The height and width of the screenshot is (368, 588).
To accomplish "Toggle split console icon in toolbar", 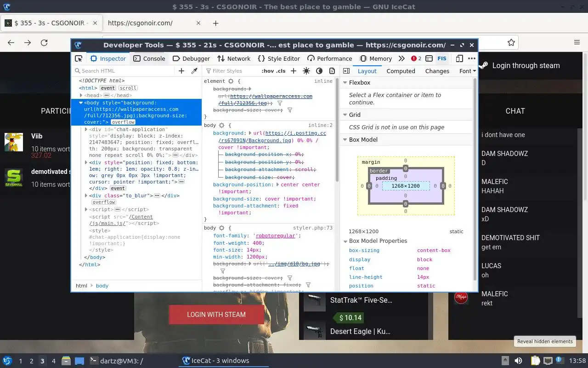I will [x=429, y=58].
